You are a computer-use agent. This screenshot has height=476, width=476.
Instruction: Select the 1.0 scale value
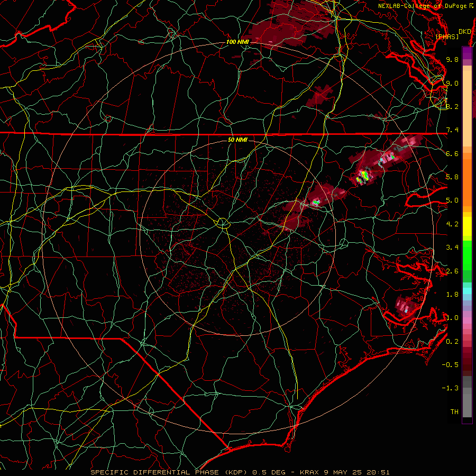[452, 318]
